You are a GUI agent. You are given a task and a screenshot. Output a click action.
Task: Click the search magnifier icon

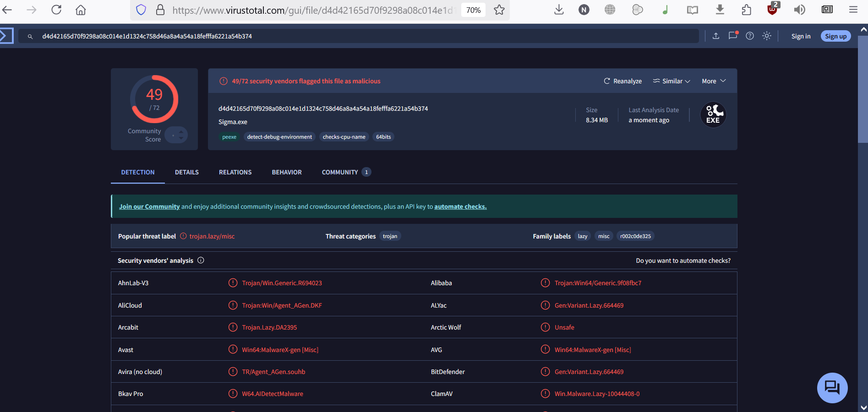[30, 36]
